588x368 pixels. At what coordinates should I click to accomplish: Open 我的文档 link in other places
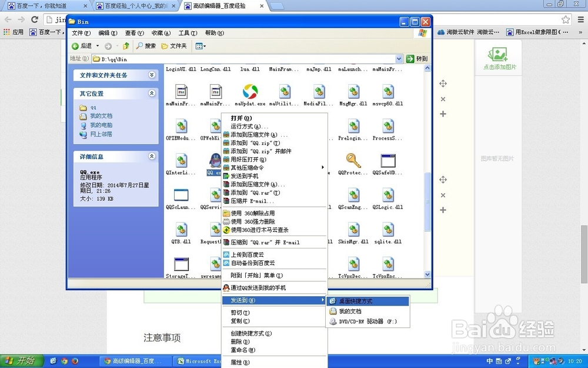pyautogui.click(x=101, y=116)
